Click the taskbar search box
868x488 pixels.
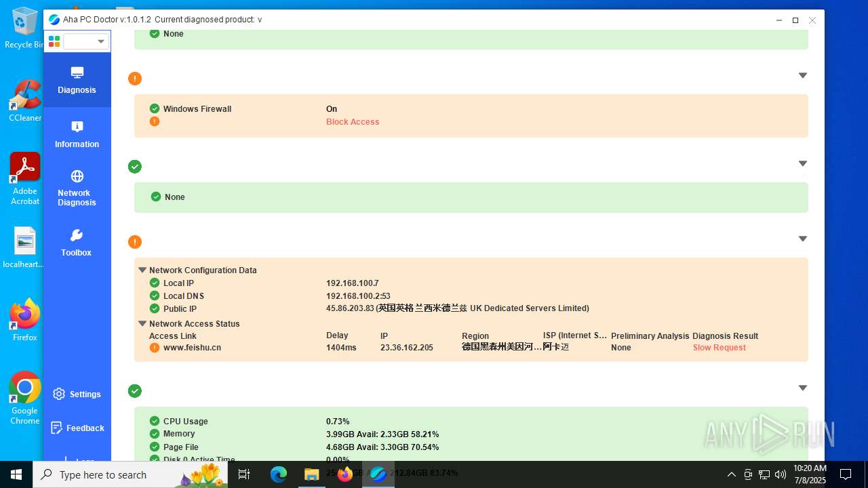pos(132,474)
